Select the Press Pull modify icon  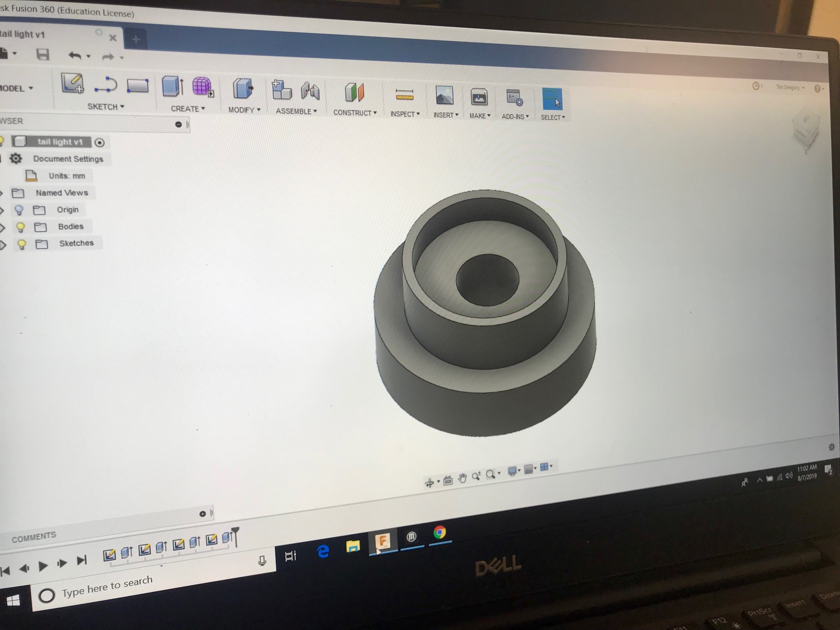[x=243, y=88]
